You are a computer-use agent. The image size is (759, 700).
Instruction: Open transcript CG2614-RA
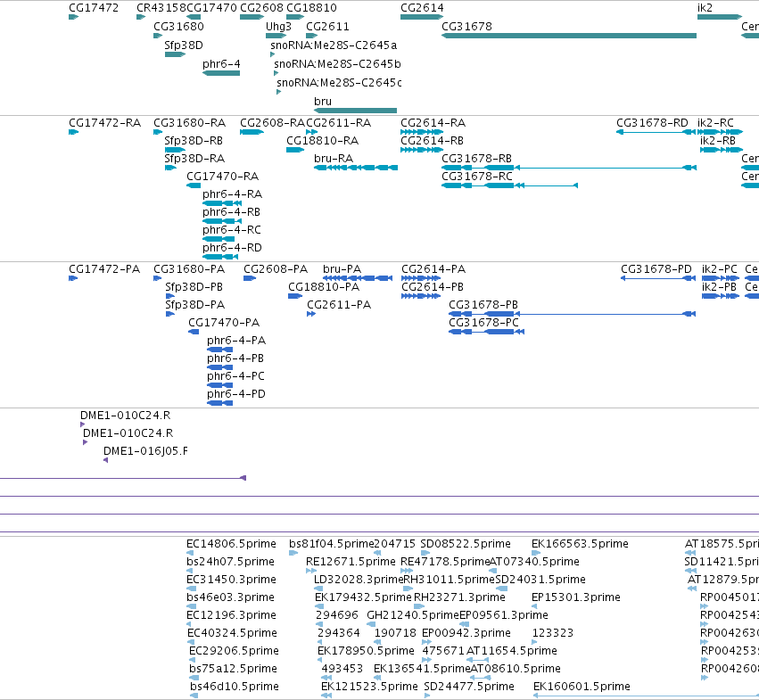(433, 123)
